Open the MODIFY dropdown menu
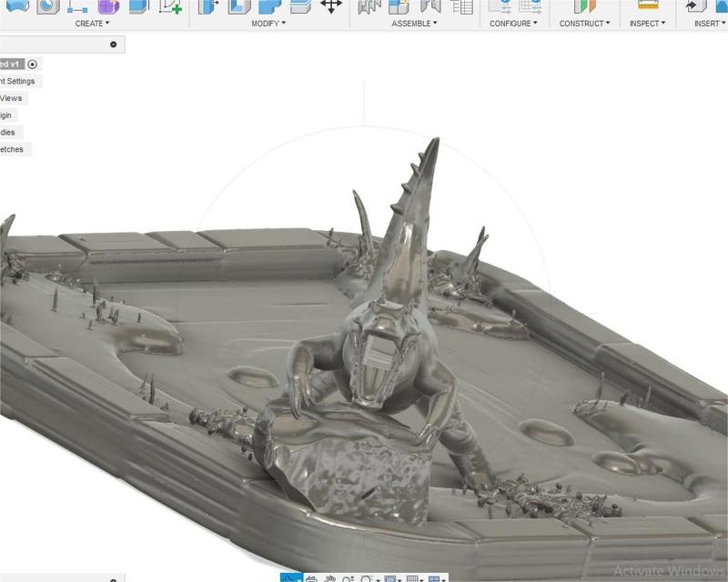Screen dimensions: 728x582 [x=268, y=24]
